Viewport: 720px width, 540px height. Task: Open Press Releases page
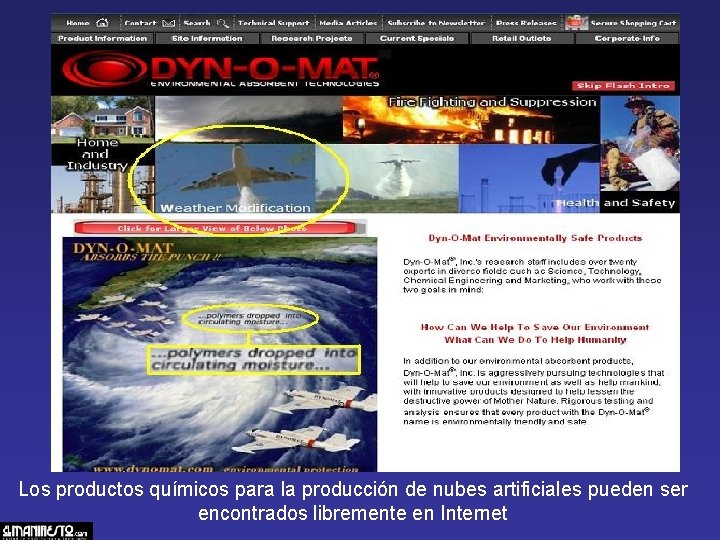pyautogui.click(x=526, y=23)
